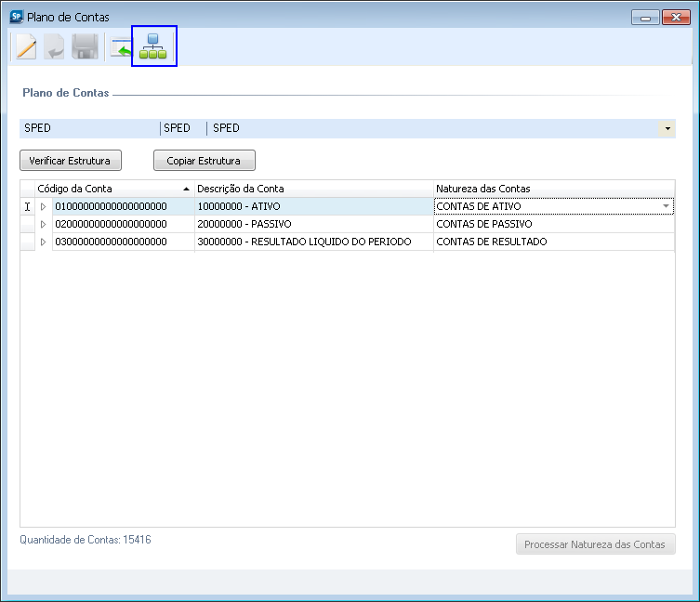Image resolution: width=700 pixels, height=602 pixels.
Task: Expand the 20000000 - PASSIVO account row
Action: pyautogui.click(x=43, y=224)
